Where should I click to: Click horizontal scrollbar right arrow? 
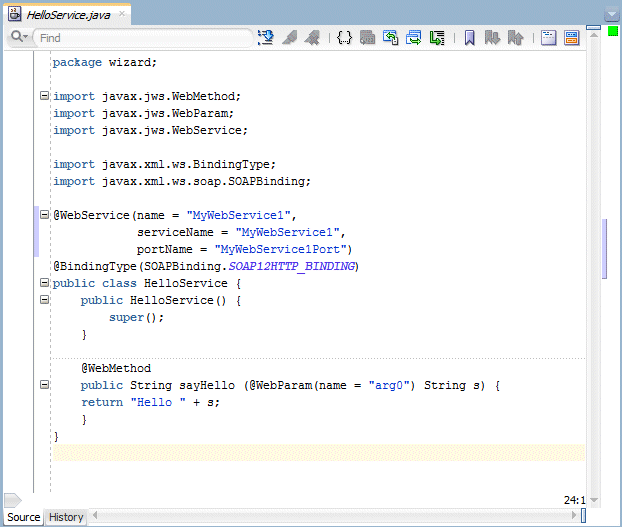pyautogui.click(x=574, y=515)
